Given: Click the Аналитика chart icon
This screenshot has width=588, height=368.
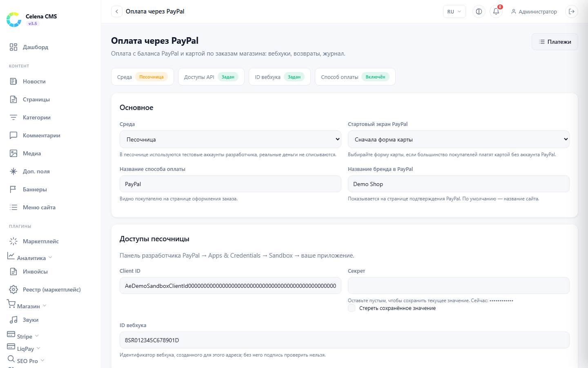Looking at the screenshot, I should (11, 256).
